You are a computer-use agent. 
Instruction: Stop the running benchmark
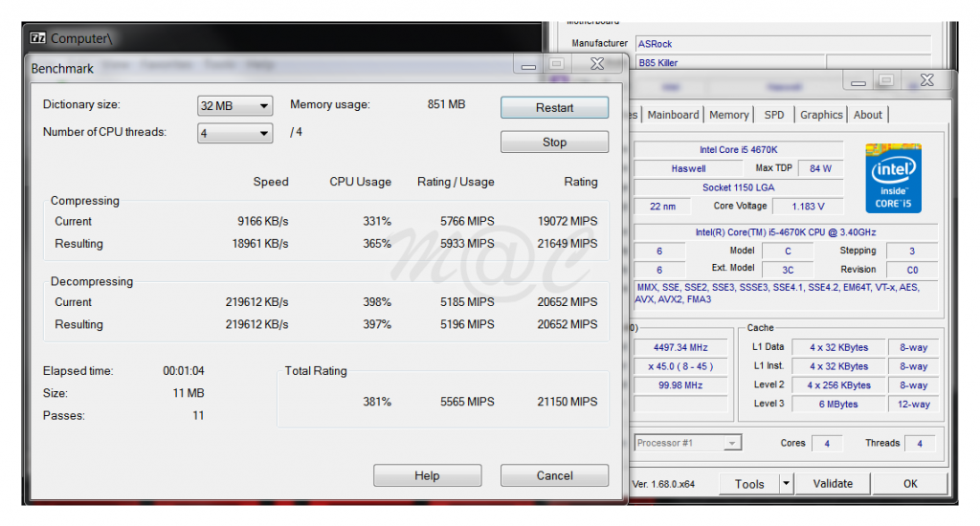point(554,142)
